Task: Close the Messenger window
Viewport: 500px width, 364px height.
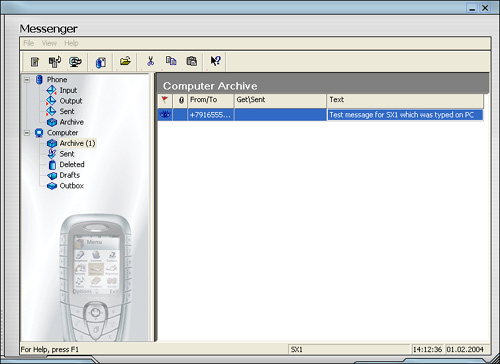Action: tap(485, 8)
